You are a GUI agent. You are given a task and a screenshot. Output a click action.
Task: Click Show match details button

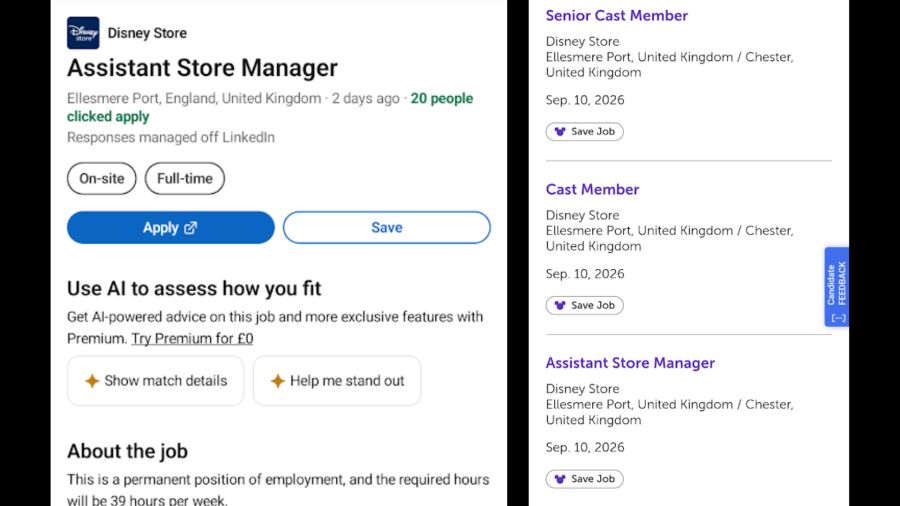point(156,381)
